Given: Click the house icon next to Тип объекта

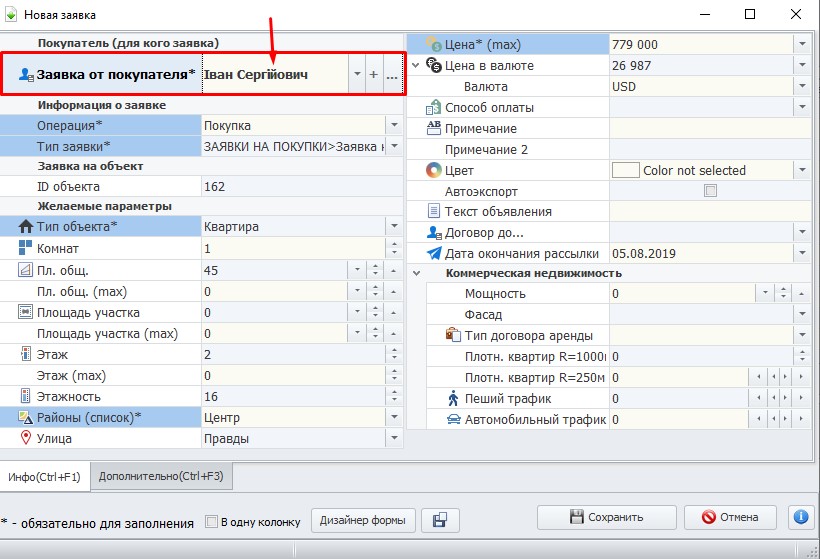Looking at the screenshot, I should [x=26, y=227].
